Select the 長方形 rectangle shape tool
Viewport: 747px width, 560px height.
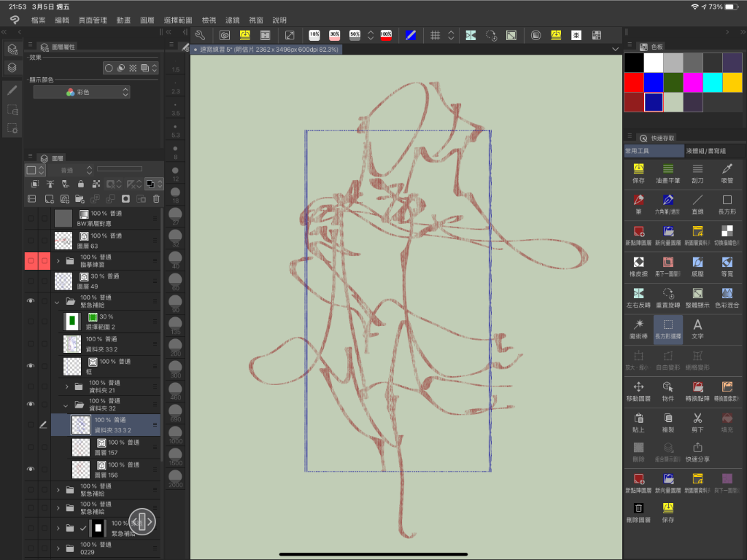click(727, 204)
